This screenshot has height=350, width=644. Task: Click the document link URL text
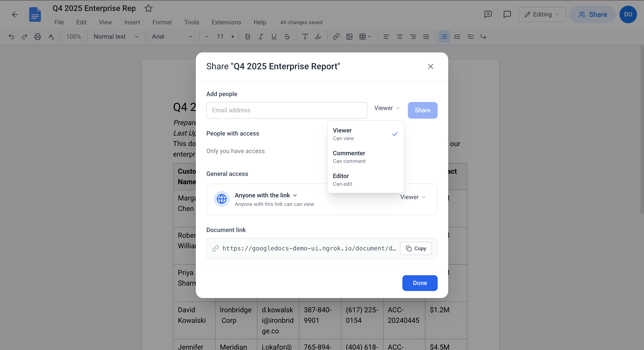click(309, 248)
